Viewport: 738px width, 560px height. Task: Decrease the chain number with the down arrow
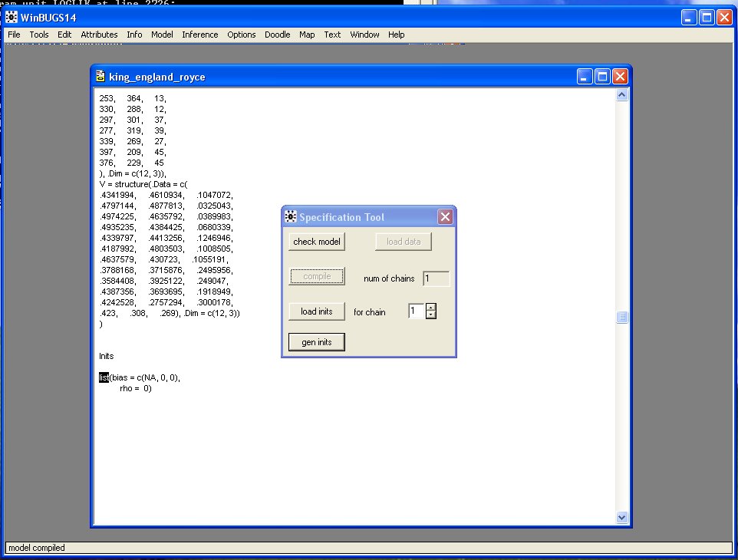click(x=430, y=315)
